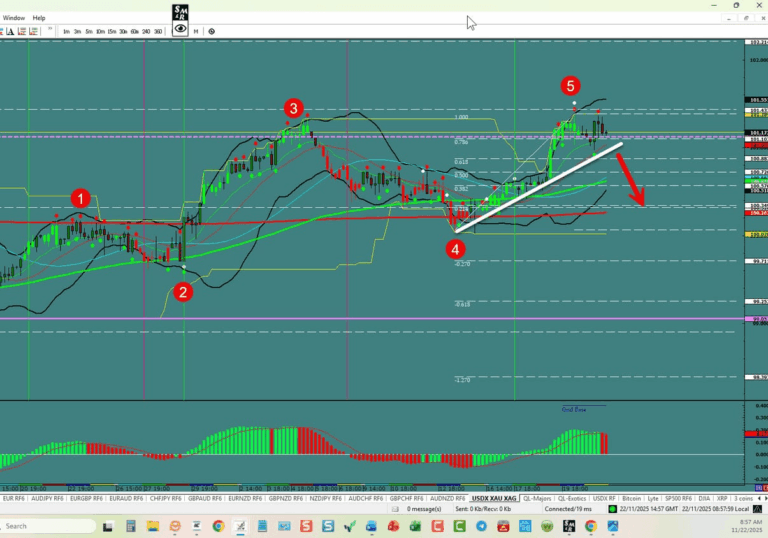Click the 'Grid Base' label in indicator panel
The image size is (768, 538).
[x=574, y=410]
